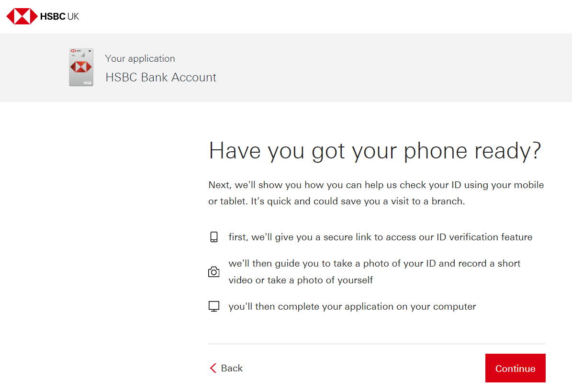Image resolution: width=572 pixels, height=392 pixels.
Task: Click 'Your application' label
Action: click(140, 59)
